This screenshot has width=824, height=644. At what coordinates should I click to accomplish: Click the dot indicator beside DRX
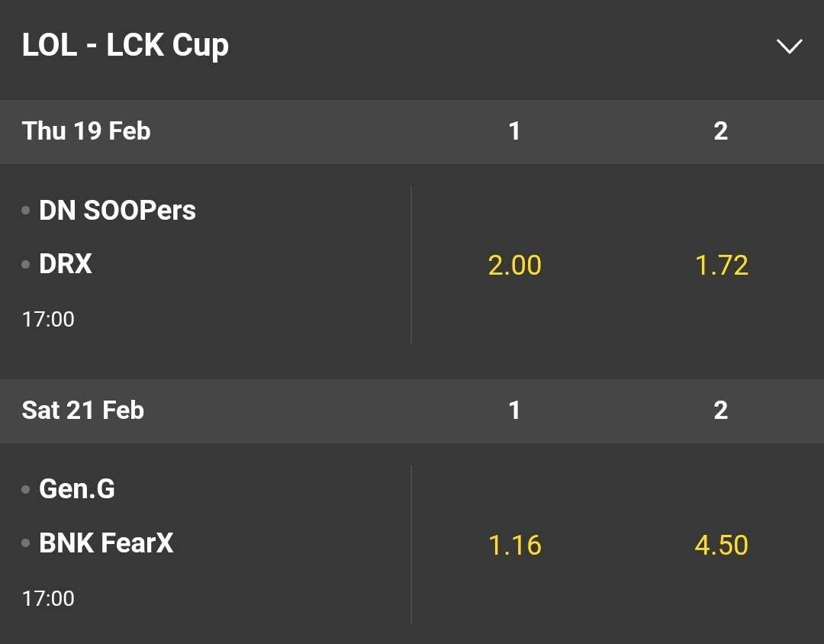26,265
